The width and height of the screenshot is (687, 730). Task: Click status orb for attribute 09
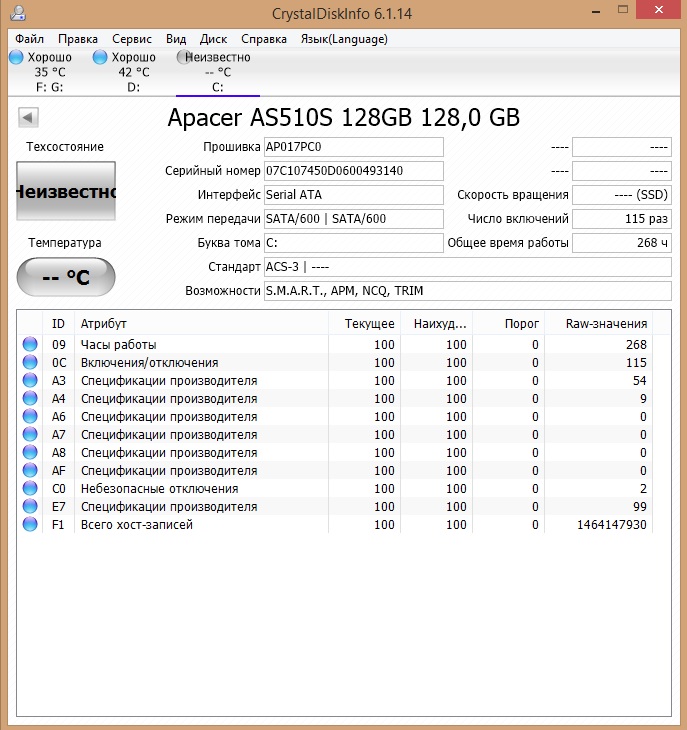point(30,344)
